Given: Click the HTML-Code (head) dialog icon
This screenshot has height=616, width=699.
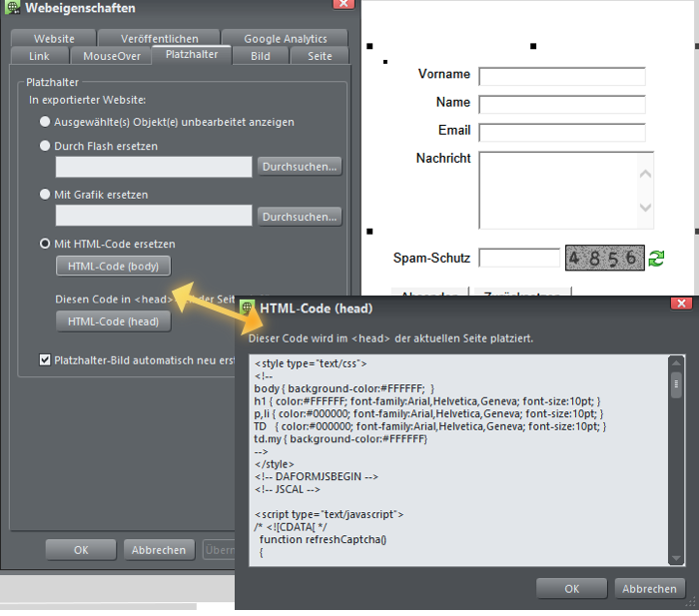Looking at the screenshot, I should pyautogui.click(x=247, y=308).
